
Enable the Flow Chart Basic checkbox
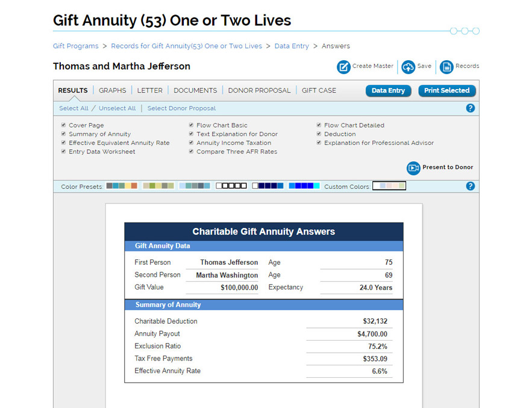[x=191, y=125]
